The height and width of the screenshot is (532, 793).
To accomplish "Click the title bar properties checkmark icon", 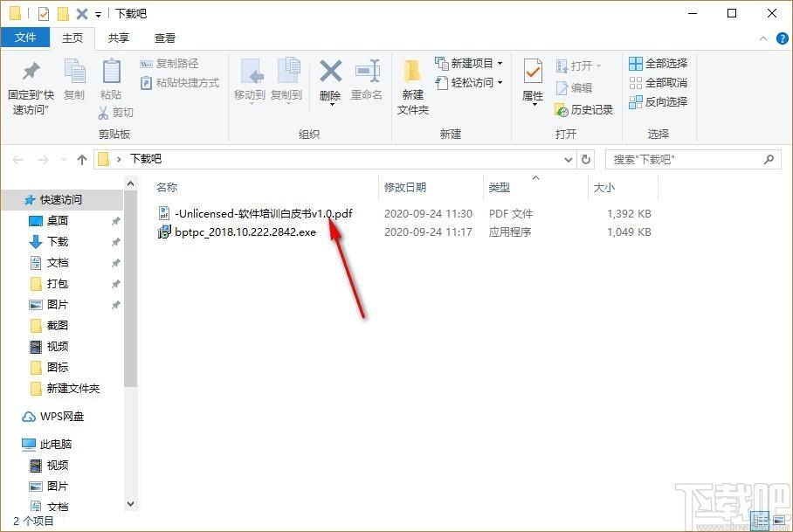I will tap(44, 14).
